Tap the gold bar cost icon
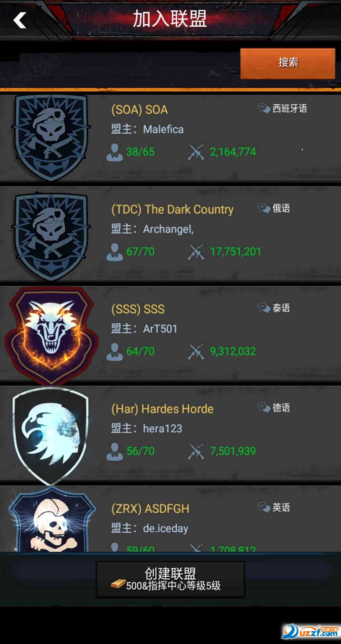The width and height of the screenshot is (341, 644). 118,584
